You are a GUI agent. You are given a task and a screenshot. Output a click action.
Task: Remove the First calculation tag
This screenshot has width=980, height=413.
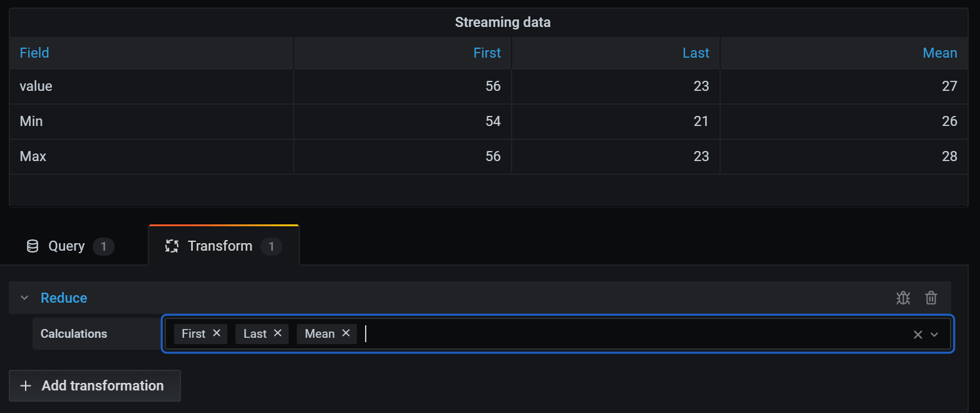217,333
